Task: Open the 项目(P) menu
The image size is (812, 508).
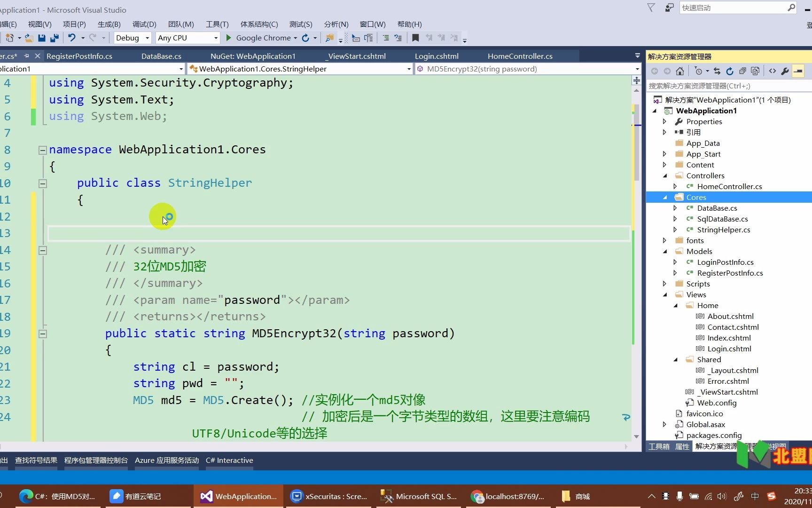Action: (74, 24)
